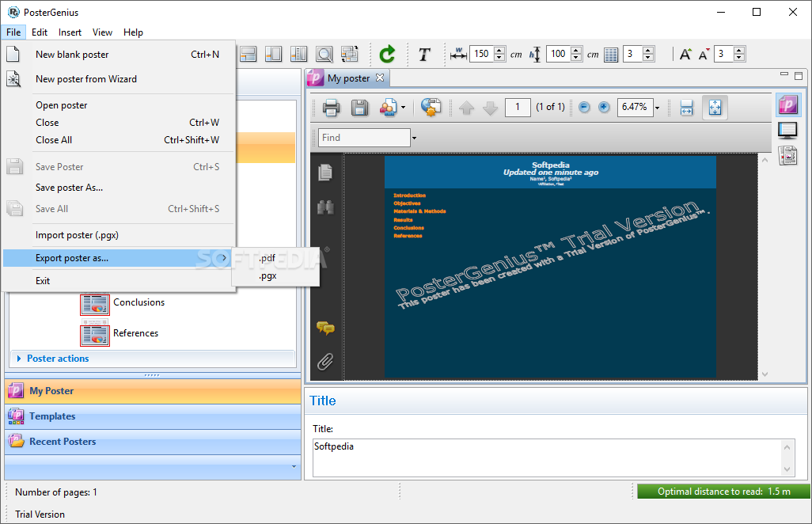Increase font size with the larger A icon
The image size is (812, 524).
[x=685, y=54]
